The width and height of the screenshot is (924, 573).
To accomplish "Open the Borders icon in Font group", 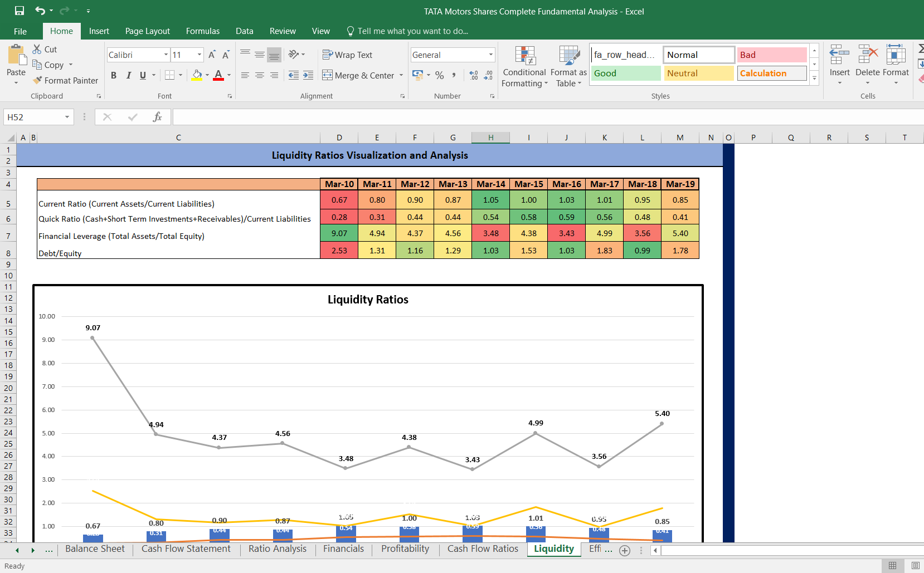I will pos(171,75).
